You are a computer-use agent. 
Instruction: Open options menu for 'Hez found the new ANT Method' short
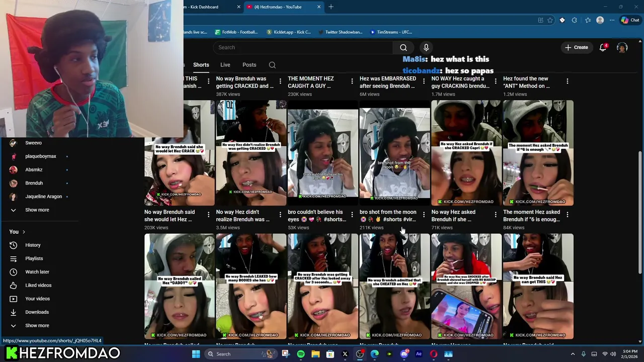point(568,81)
